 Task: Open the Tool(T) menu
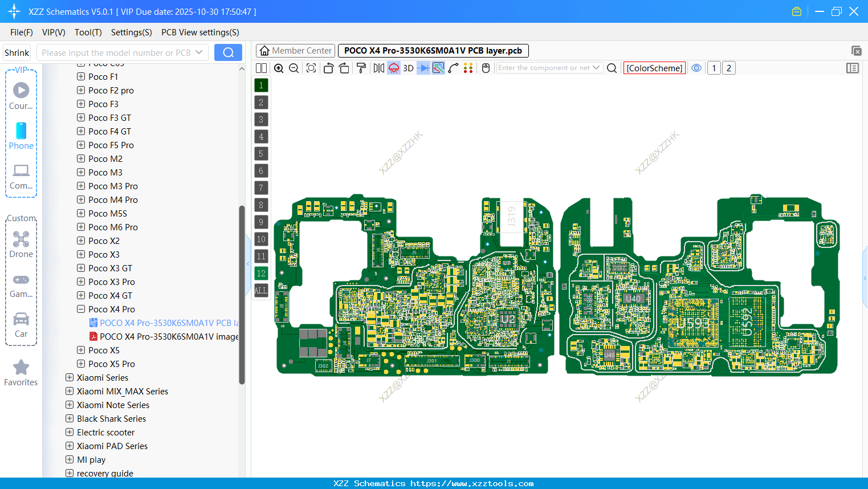88,32
